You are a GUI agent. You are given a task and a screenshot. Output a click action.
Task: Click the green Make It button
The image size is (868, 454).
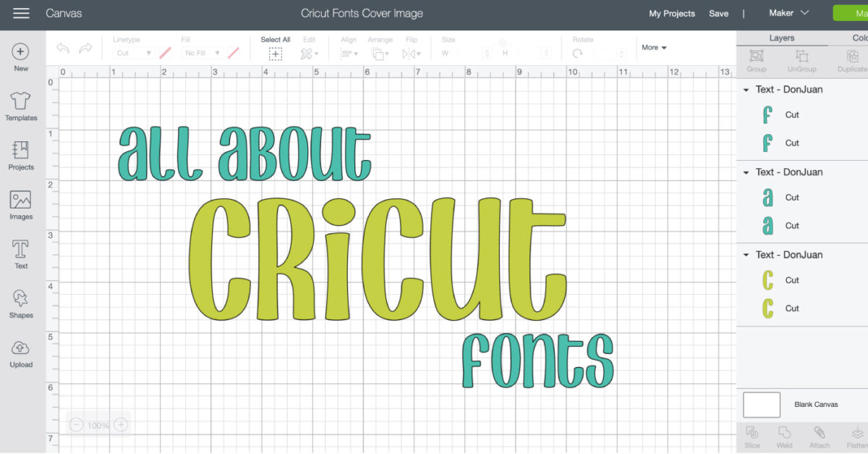[x=851, y=13]
